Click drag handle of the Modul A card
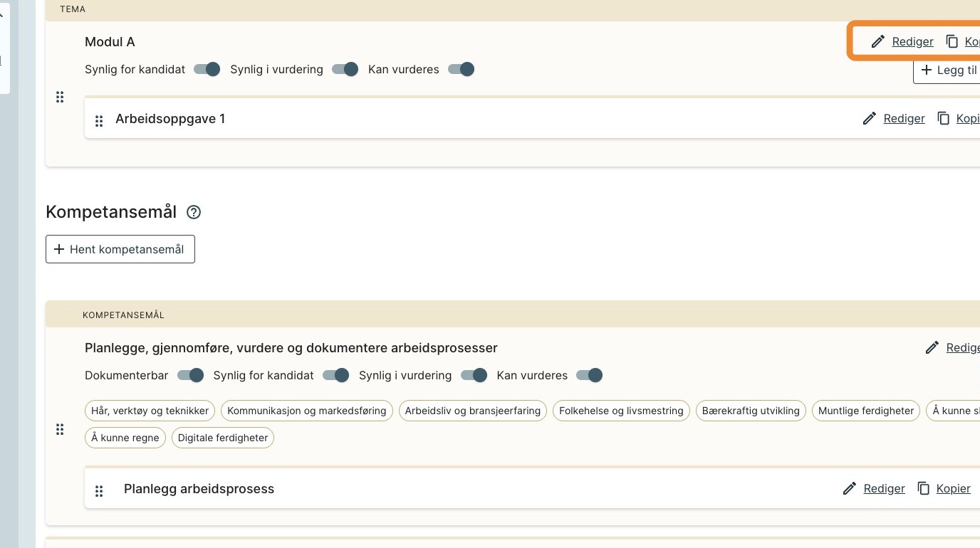The image size is (980, 548). [x=60, y=97]
